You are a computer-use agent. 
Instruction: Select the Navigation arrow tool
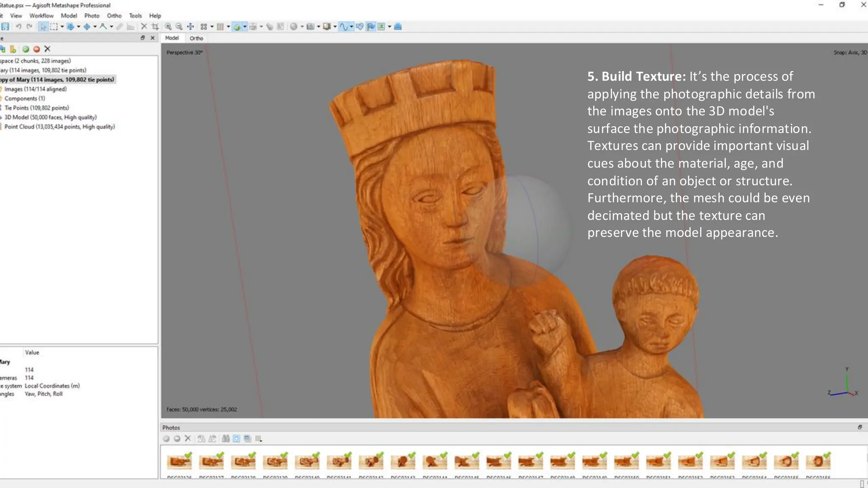tap(43, 27)
